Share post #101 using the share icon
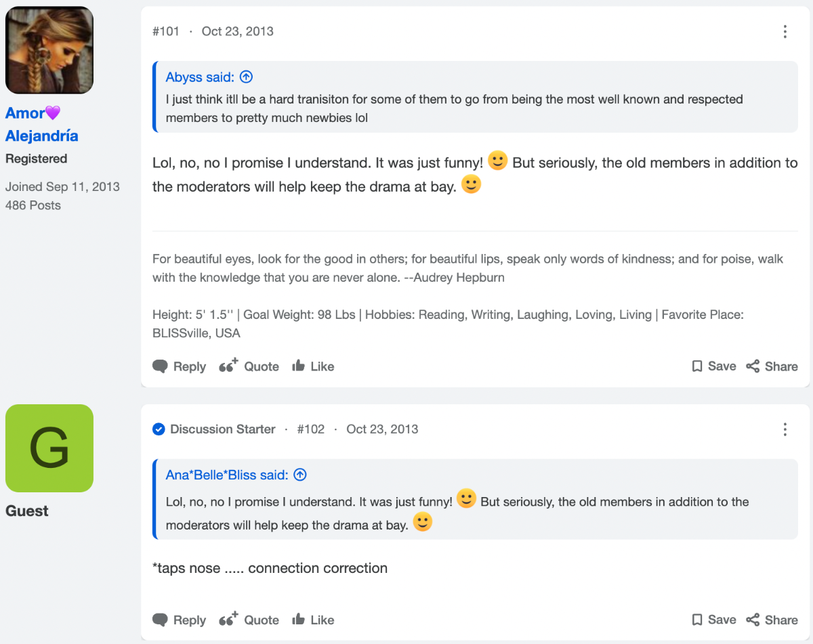Screen dimensions: 813x644 pos(753,366)
